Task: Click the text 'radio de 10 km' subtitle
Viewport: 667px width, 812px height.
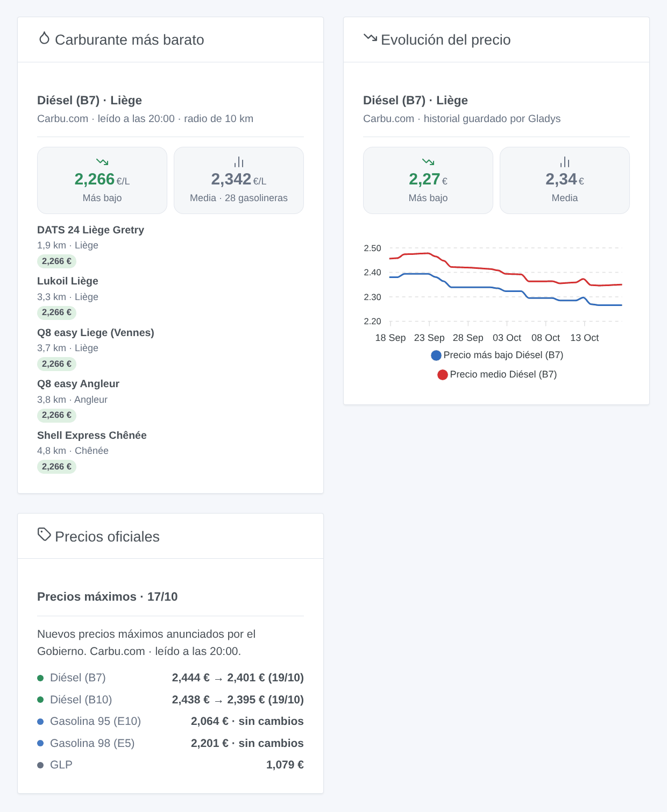Action: [x=218, y=119]
